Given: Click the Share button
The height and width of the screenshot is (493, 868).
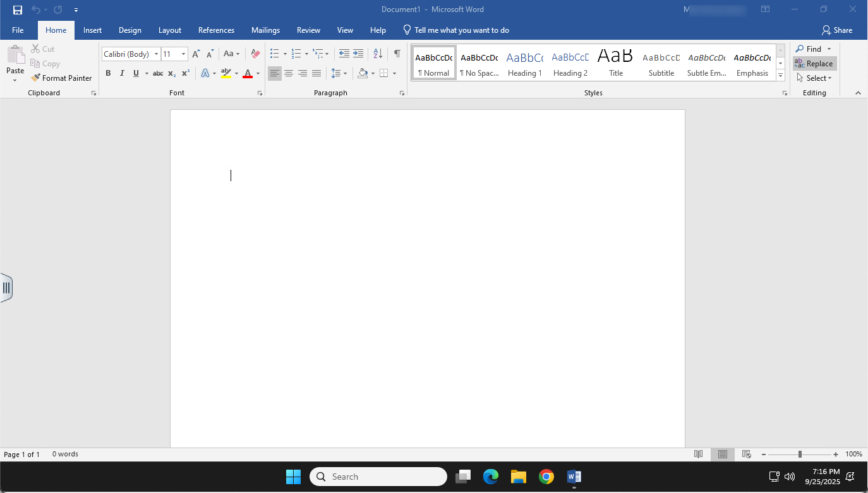Looking at the screenshot, I should coord(837,30).
